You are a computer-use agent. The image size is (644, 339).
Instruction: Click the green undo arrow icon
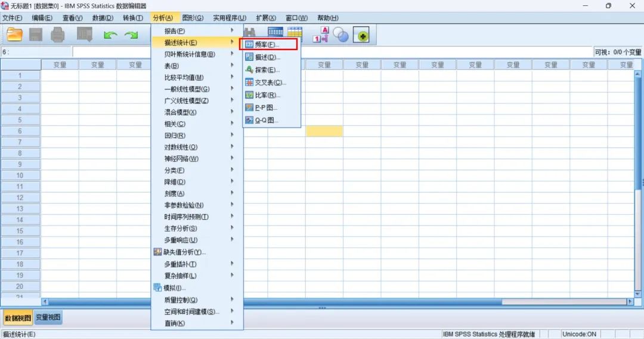point(110,35)
